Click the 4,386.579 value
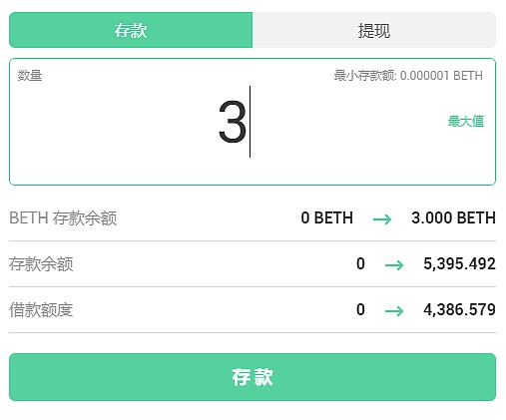 click(460, 310)
